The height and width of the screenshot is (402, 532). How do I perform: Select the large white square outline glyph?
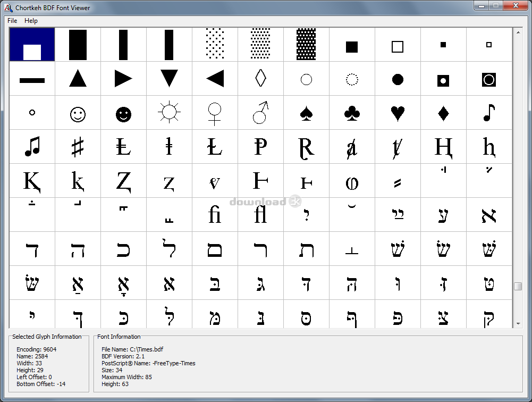398,45
